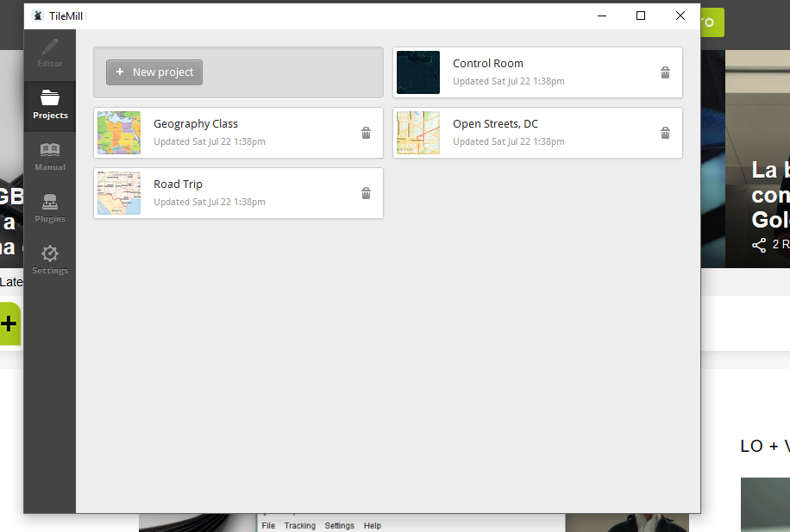
Task: Open the Open Streets, DC map thumbnail
Action: [x=418, y=133]
